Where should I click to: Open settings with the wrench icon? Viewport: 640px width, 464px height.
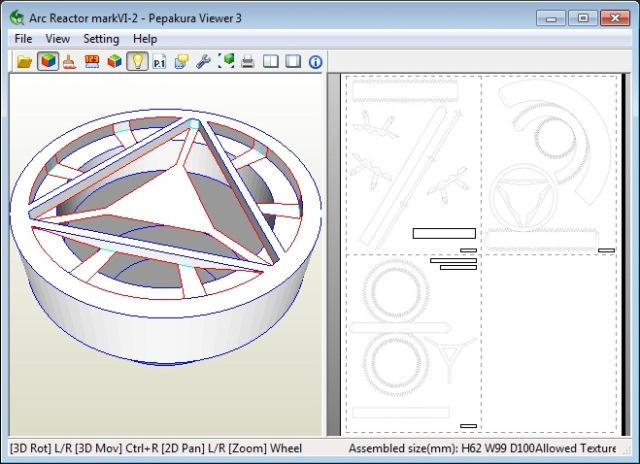[x=203, y=62]
